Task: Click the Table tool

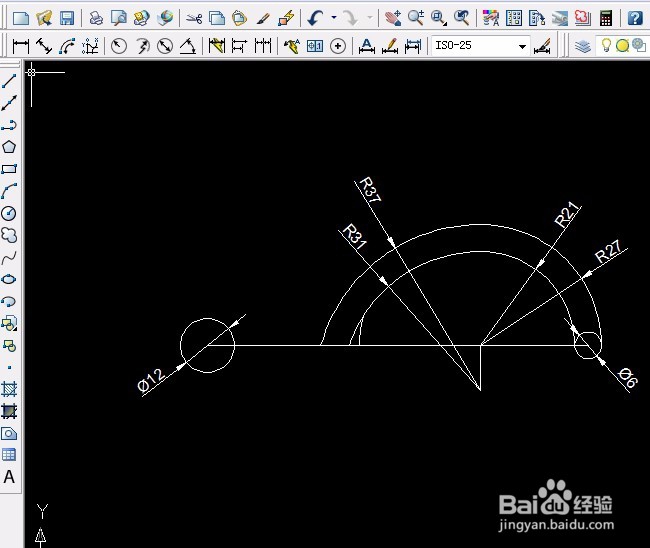Action: pos(9,455)
